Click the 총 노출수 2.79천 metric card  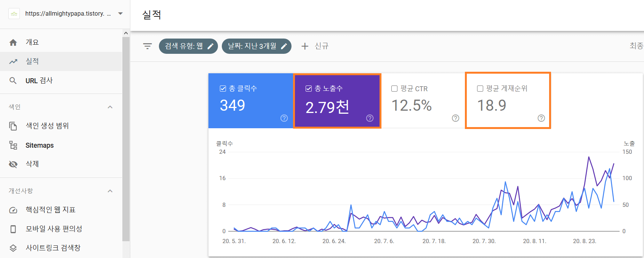[337, 101]
